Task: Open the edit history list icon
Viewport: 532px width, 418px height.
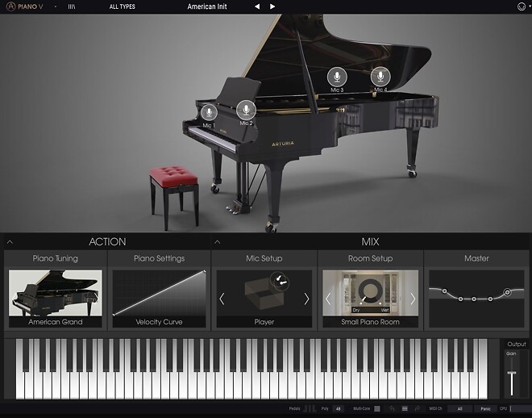Action: pos(405,409)
